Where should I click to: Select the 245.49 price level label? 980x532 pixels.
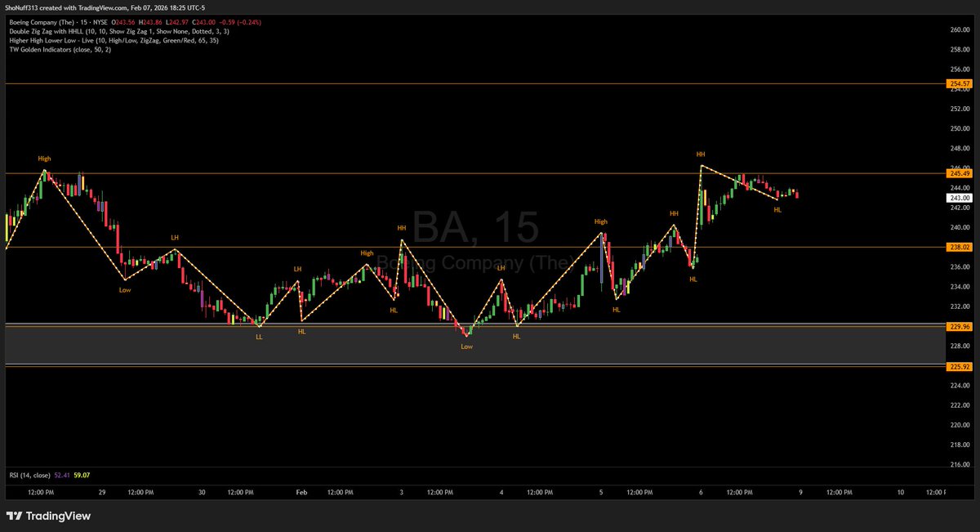pyautogui.click(x=960, y=173)
